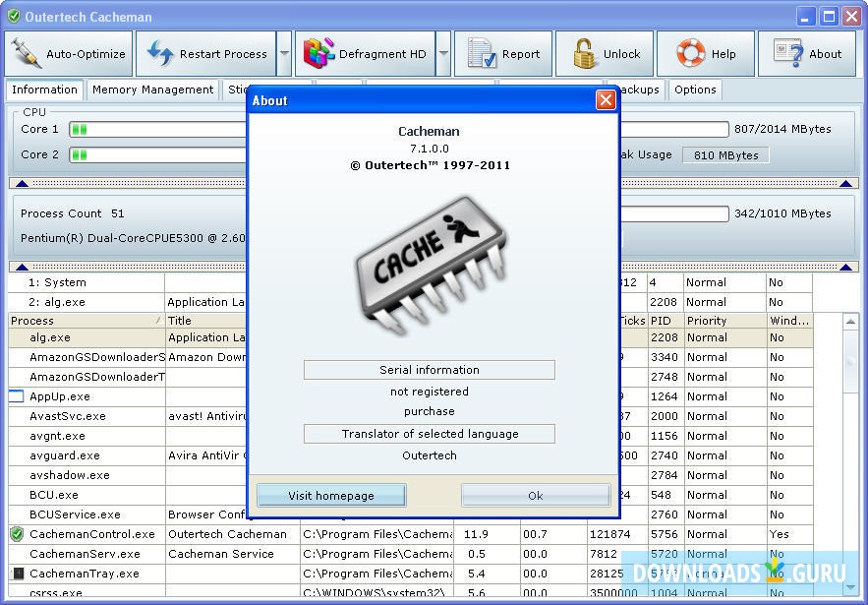
Task: Open the Options tab
Action: coord(695,90)
